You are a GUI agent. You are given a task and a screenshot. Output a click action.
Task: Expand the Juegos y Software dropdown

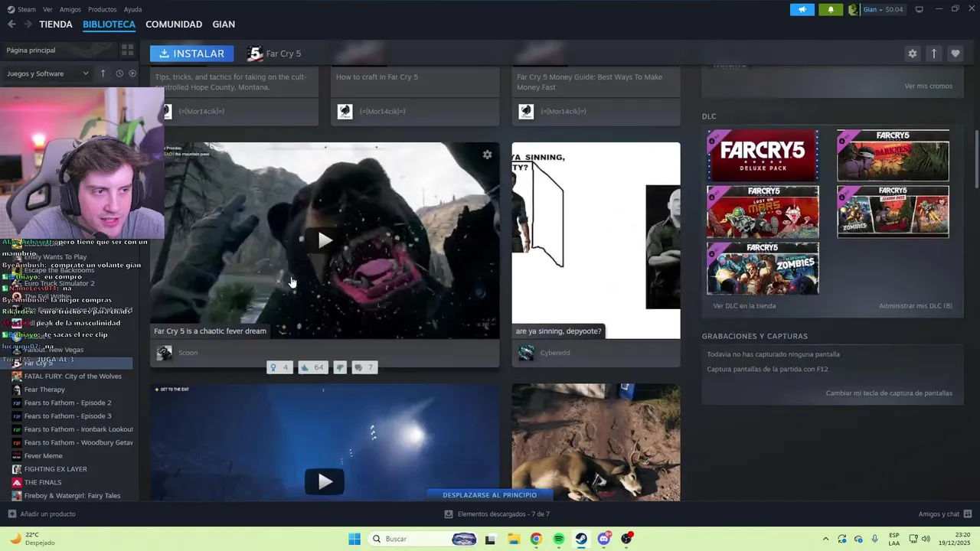[48, 73]
